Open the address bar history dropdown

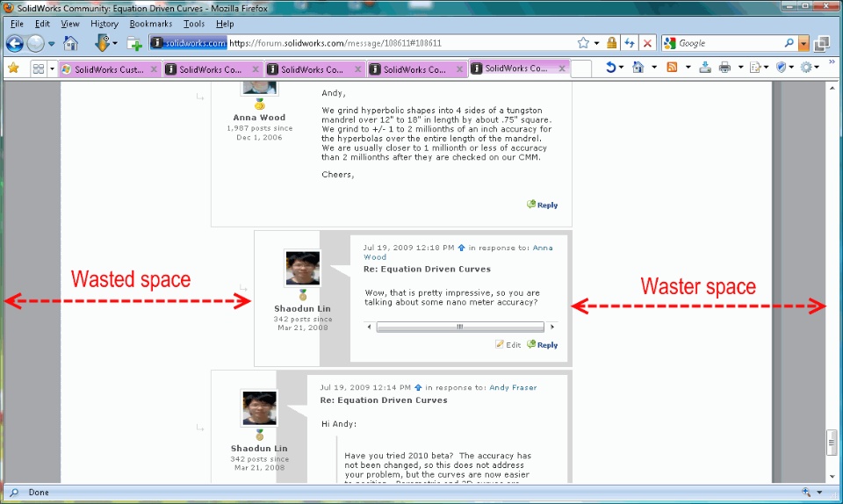597,44
